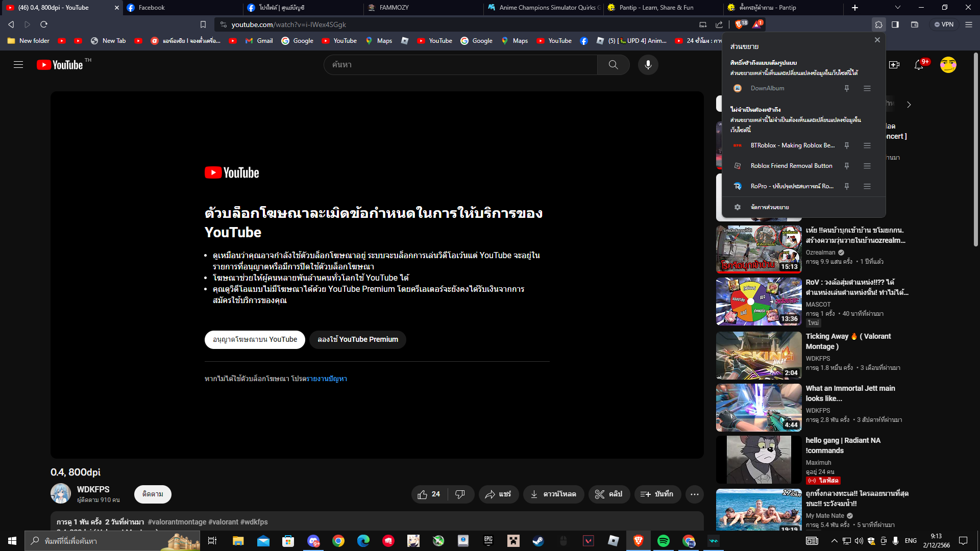Open Ticking Away Valorant Montage thumbnail
Image resolution: width=980 pixels, height=551 pixels.
[758, 356]
